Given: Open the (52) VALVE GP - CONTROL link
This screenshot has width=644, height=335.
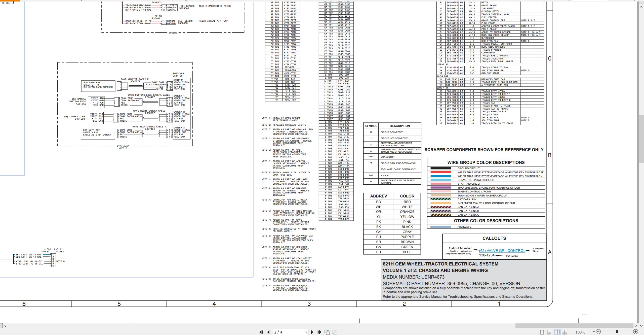Looking at the screenshot, I should coord(502,251).
